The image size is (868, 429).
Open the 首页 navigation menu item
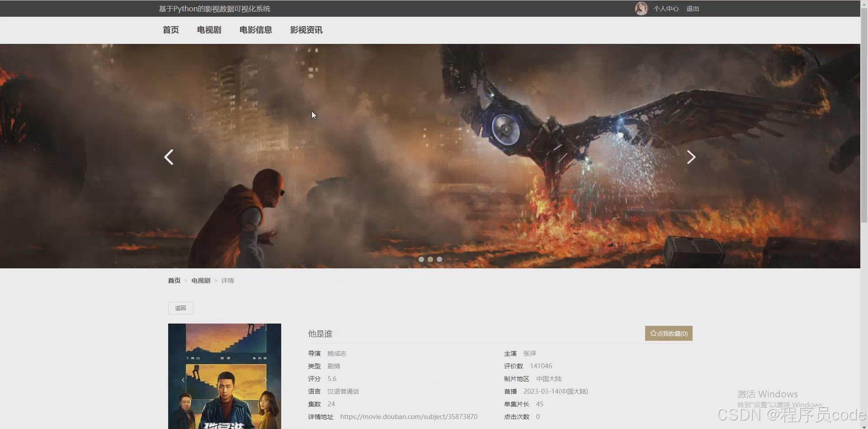pyautogui.click(x=171, y=30)
